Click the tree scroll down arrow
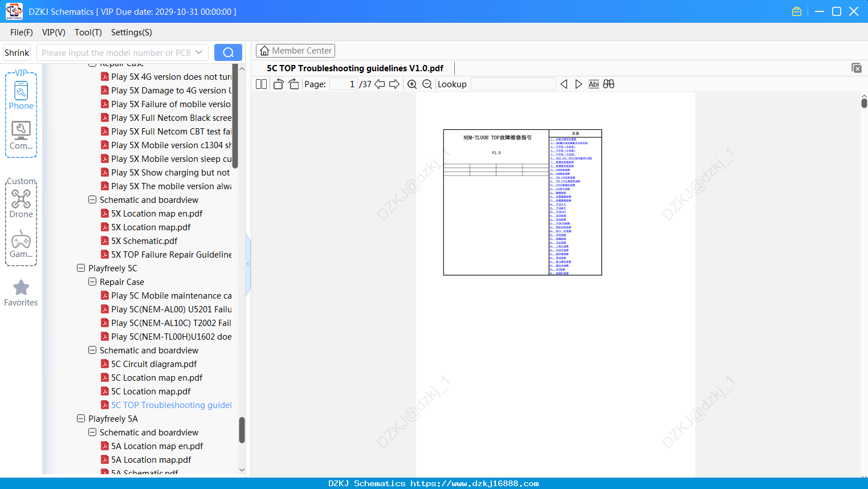The image size is (868, 489). [242, 470]
